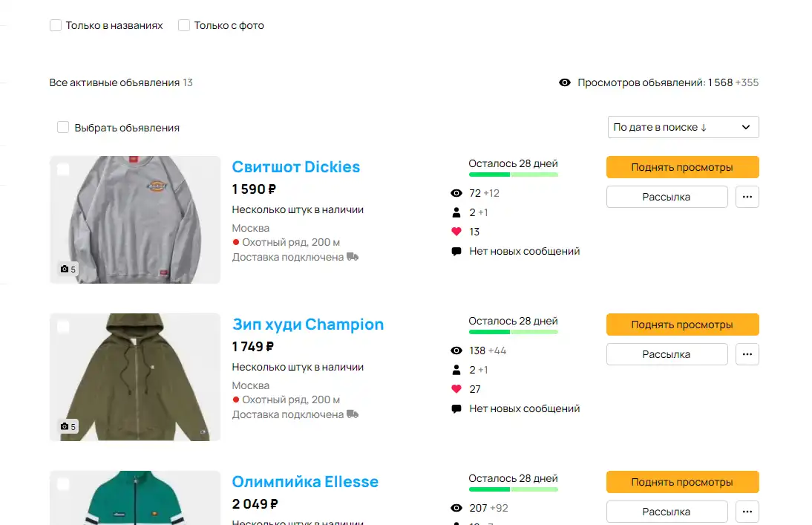Tick the Только с фото checkbox
Viewport: 812px width, 525px height.
(184, 25)
